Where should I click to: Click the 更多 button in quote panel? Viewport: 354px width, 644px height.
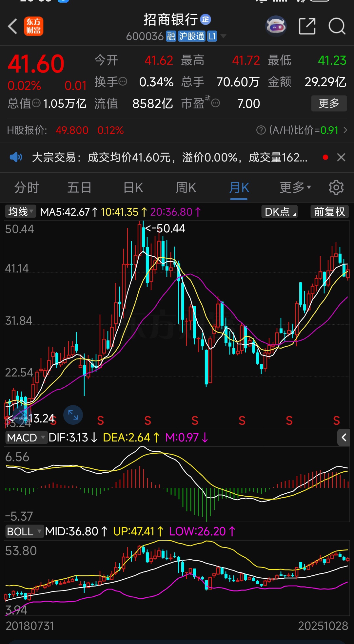(x=329, y=103)
